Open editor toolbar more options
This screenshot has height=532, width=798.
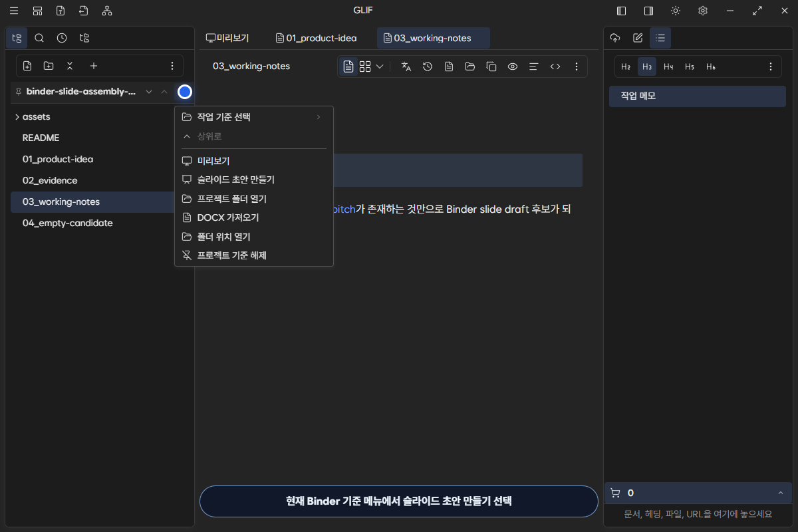click(577, 66)
